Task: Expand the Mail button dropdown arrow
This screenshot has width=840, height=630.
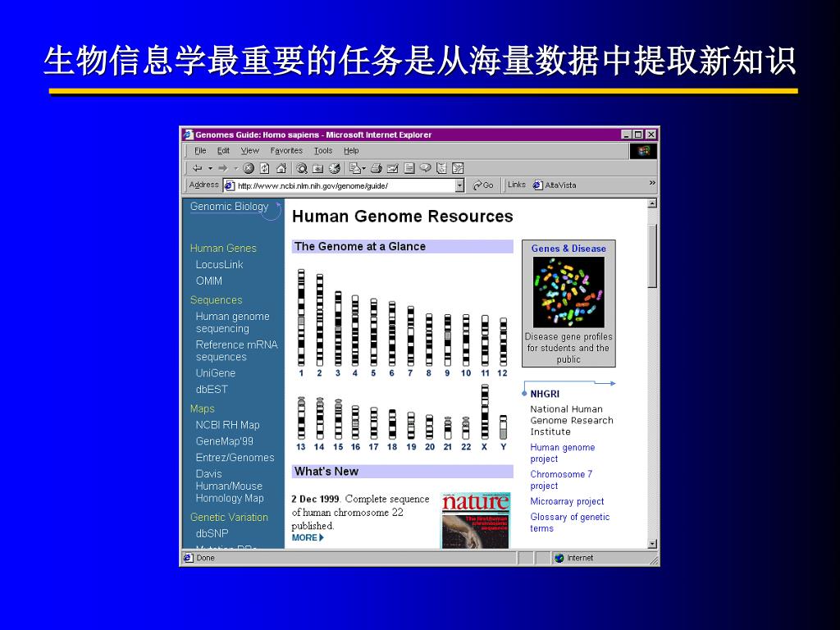Action: coord(364,169)
